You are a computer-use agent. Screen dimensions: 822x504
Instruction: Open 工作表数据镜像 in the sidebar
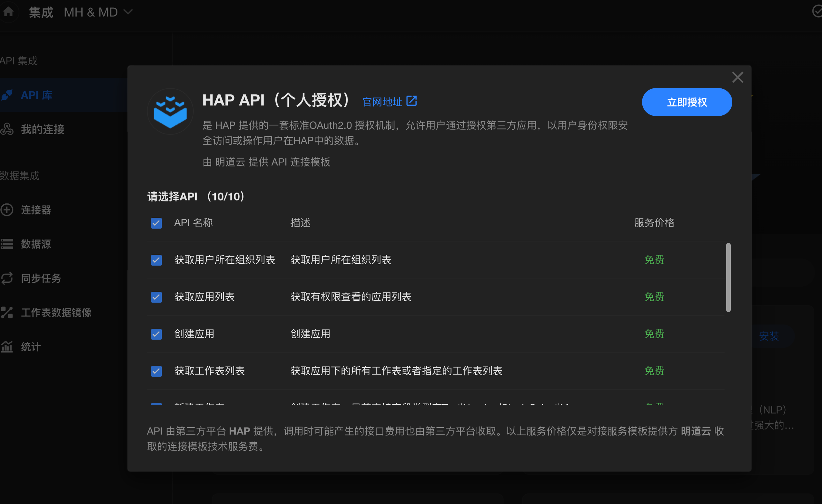click(56, 312)
